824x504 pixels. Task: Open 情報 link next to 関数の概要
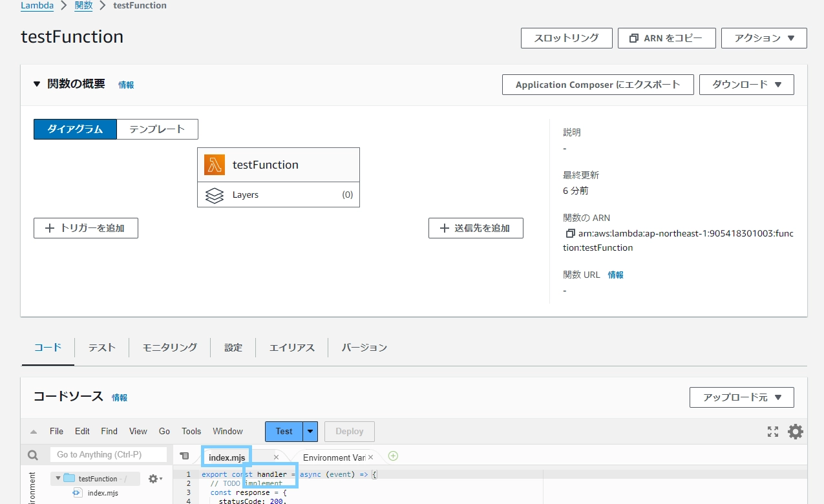coord(126,85)
